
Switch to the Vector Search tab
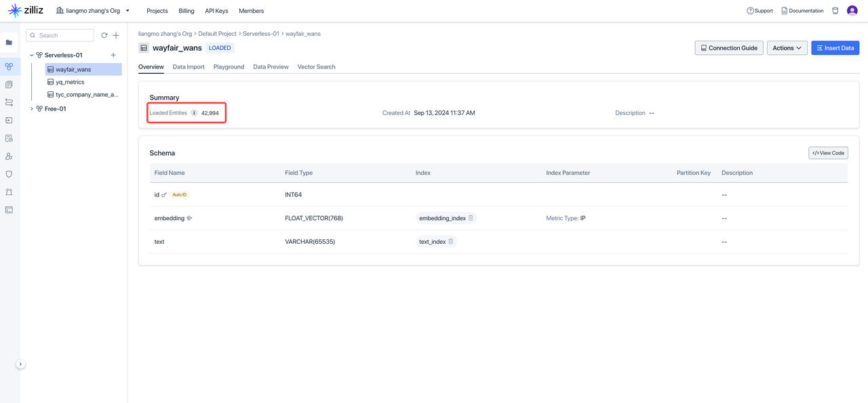316,67
